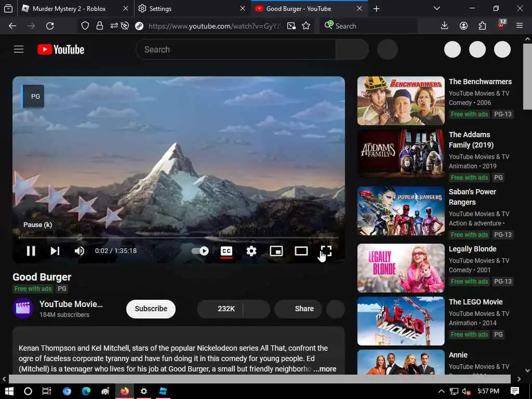Toggle the autoplay switch in player
Screen dimensions: 532x399
[x=200, y=251]
